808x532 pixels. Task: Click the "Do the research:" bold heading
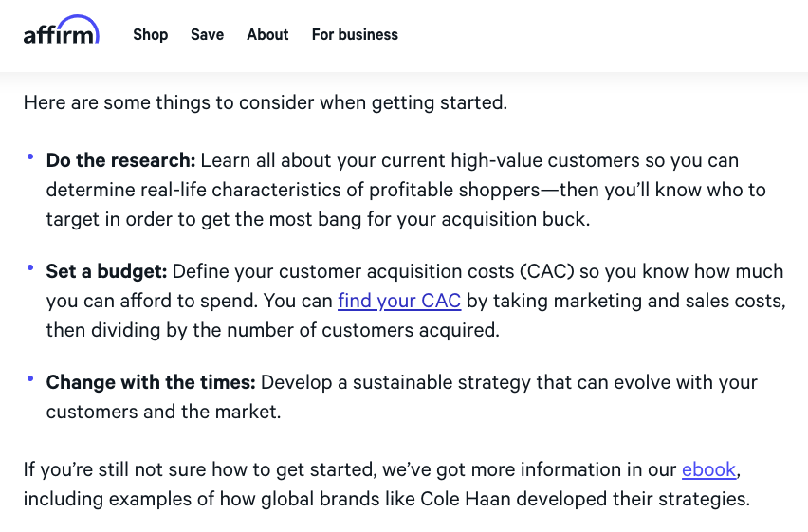tap(120, 161)
